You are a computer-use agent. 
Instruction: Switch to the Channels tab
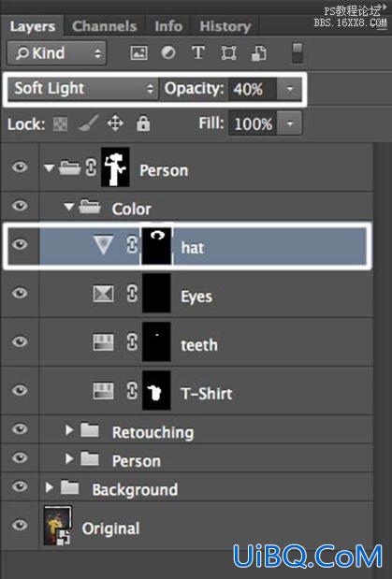coord(105,26)
